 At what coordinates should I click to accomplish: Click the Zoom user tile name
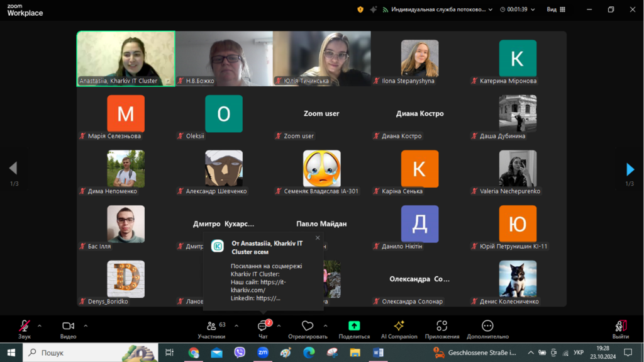pos(321,113)
